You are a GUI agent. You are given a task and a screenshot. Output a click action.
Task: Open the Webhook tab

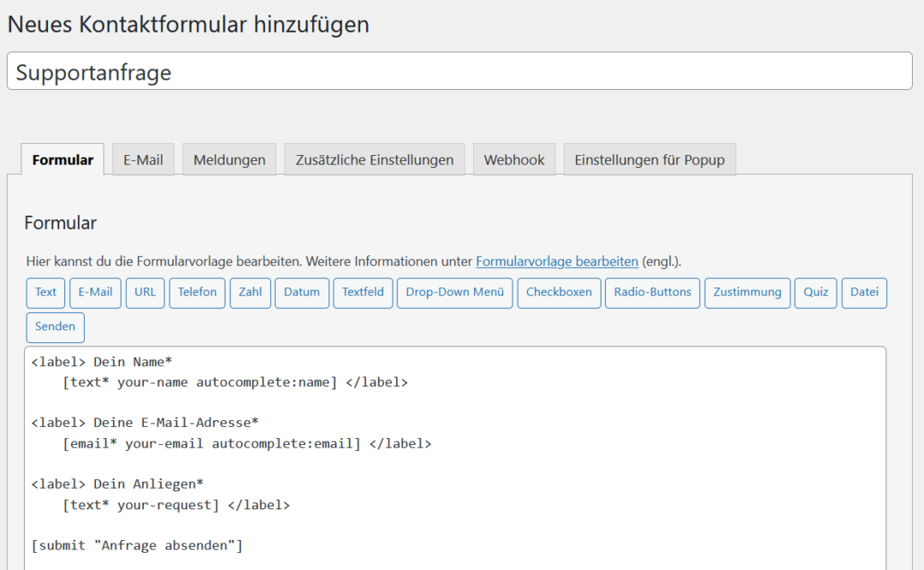[x=514, y=159]
